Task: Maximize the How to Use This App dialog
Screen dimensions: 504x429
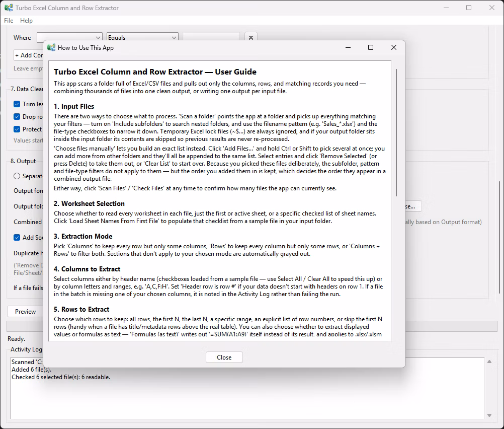Action: click(371, 48)
